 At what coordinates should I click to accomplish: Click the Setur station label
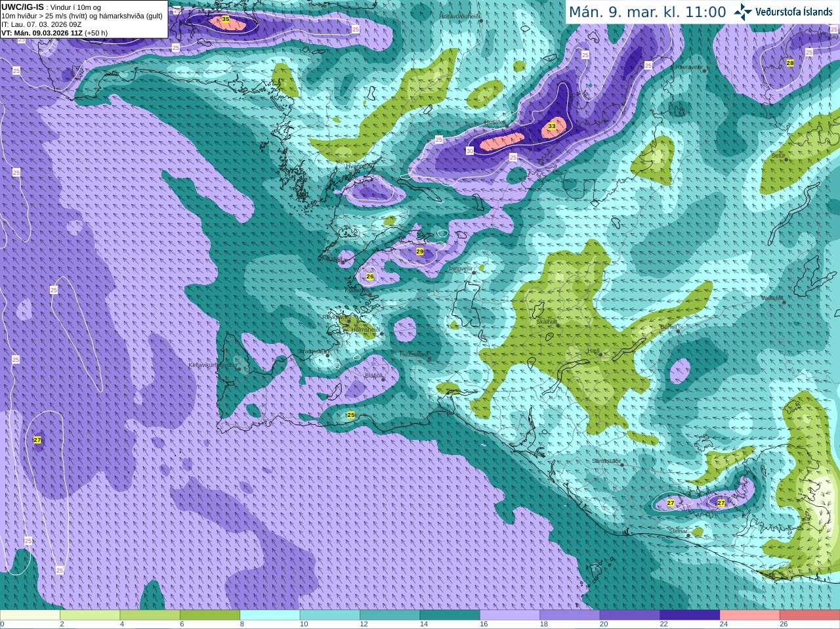pos(778,156)
